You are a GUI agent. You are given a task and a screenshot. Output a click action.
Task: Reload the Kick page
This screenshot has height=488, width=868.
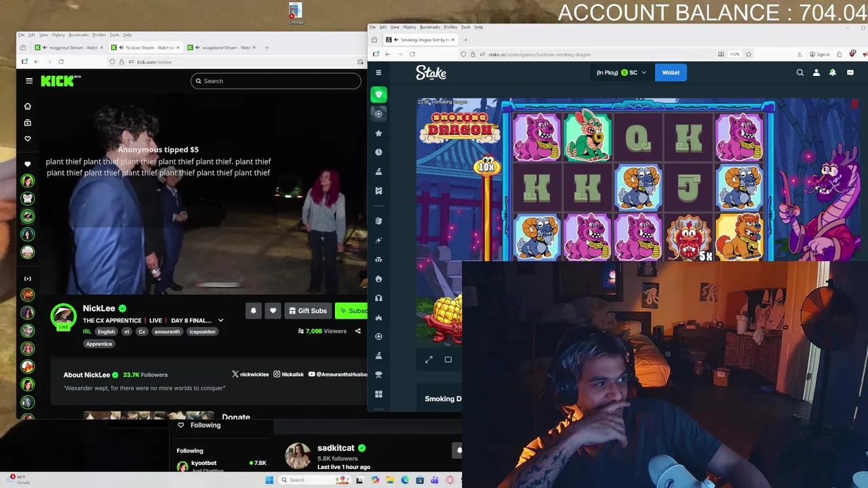[x=61, y=62]
